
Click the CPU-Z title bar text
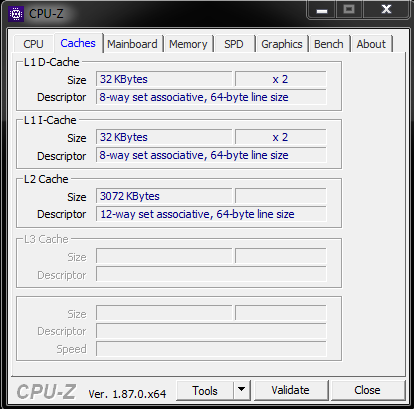coord(46,14)
